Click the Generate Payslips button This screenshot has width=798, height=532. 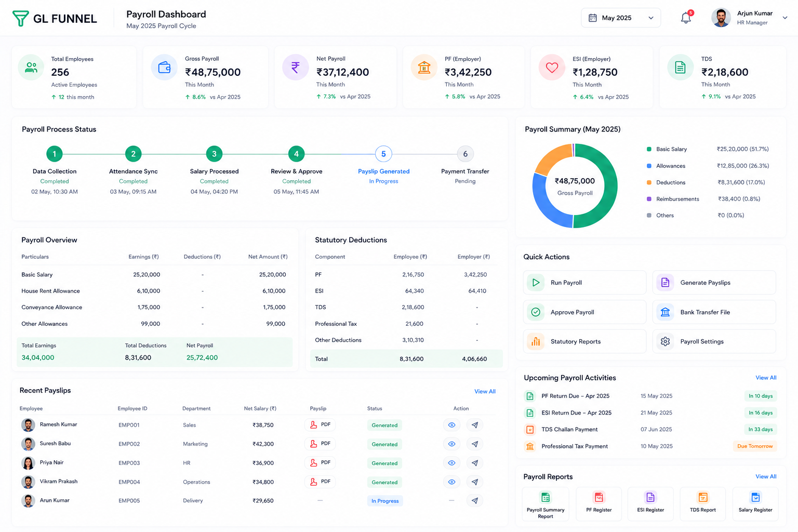coord(714,283)
